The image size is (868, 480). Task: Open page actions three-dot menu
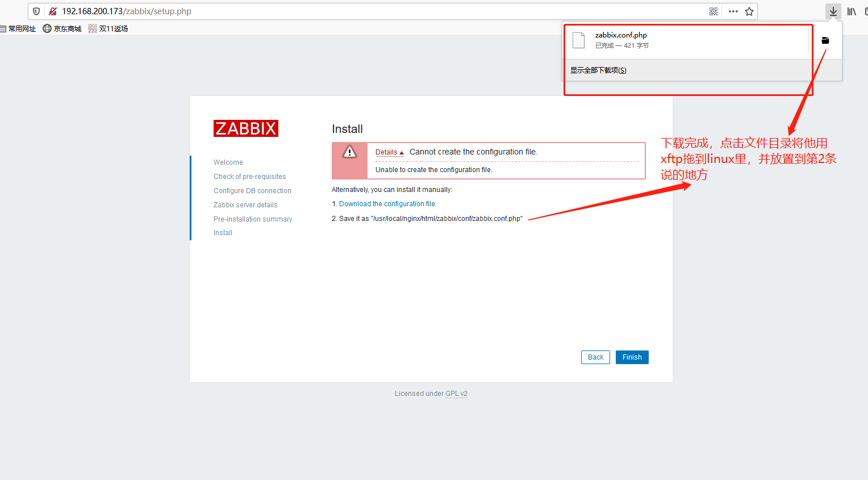[x=733, y=11]
